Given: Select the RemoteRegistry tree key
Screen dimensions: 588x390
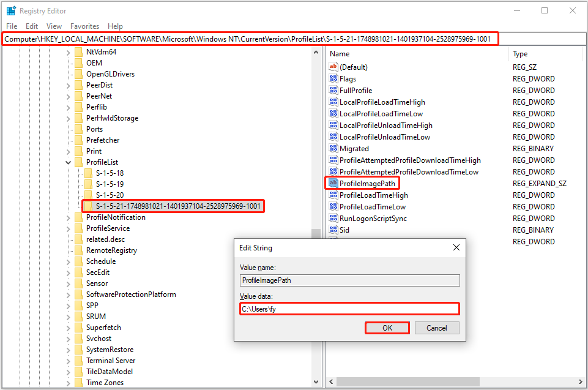Looking at the screenshot, I should 112,250.
